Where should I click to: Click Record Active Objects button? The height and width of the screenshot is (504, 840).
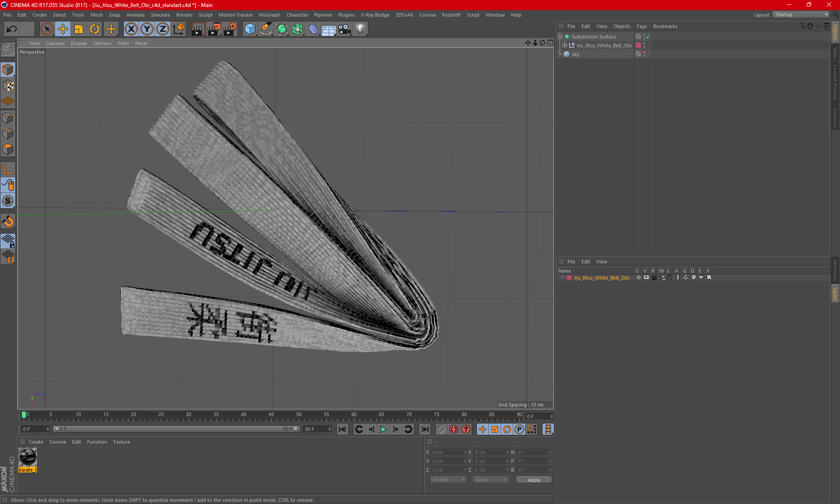441,429
